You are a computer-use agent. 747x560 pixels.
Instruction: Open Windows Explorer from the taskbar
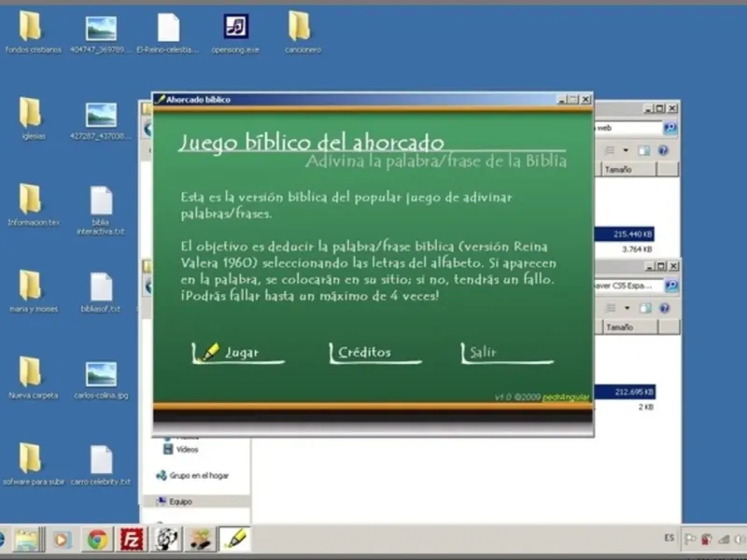pyautogui.click(x=27, y=540)
